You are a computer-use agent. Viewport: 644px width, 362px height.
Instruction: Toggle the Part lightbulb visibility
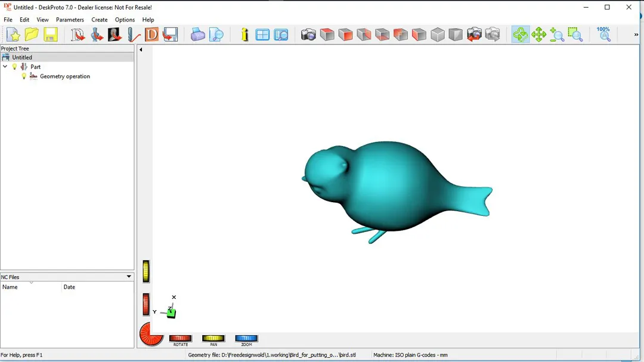15,67
